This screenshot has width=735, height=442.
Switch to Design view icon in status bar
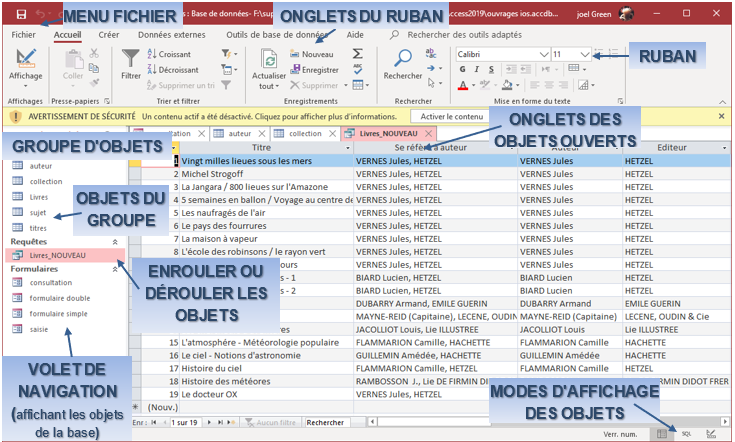pyautogui.click(x=711, y=434)
